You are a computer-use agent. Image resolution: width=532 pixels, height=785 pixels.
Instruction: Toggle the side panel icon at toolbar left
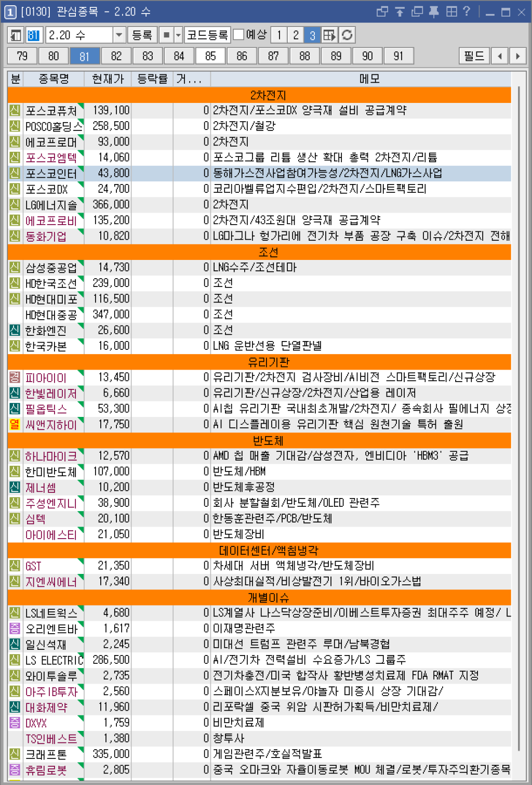pos(16,35)
